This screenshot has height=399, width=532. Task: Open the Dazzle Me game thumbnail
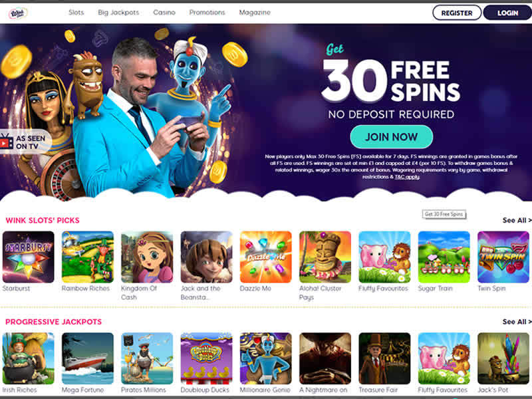(265, 257)
